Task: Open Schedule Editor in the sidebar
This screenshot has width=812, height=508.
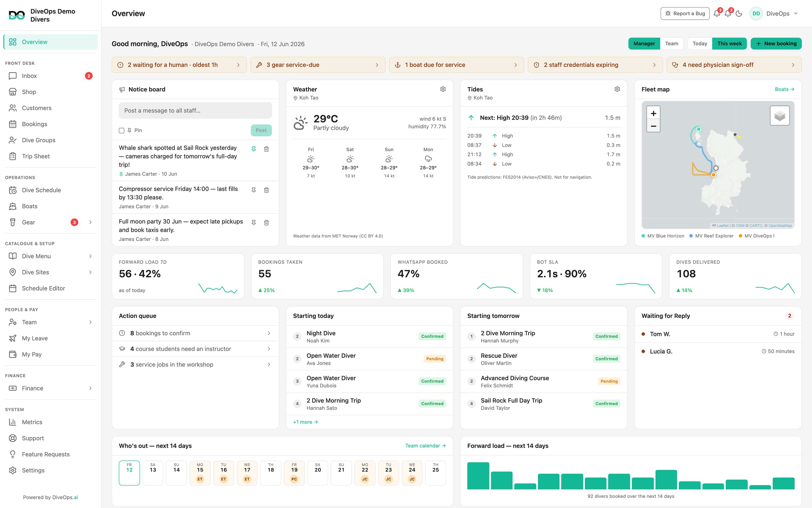Action: (50, 288)
